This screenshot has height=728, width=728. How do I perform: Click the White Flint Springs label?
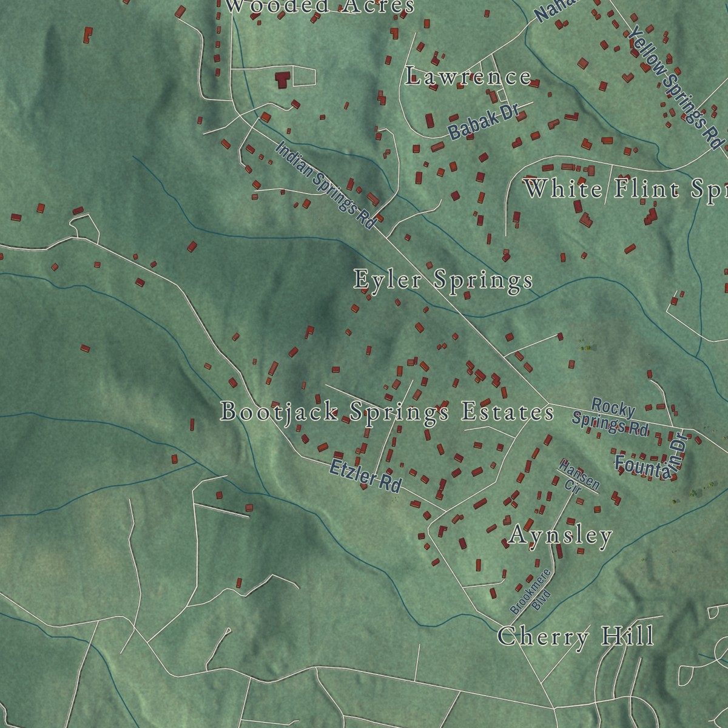tap(625, 189)
